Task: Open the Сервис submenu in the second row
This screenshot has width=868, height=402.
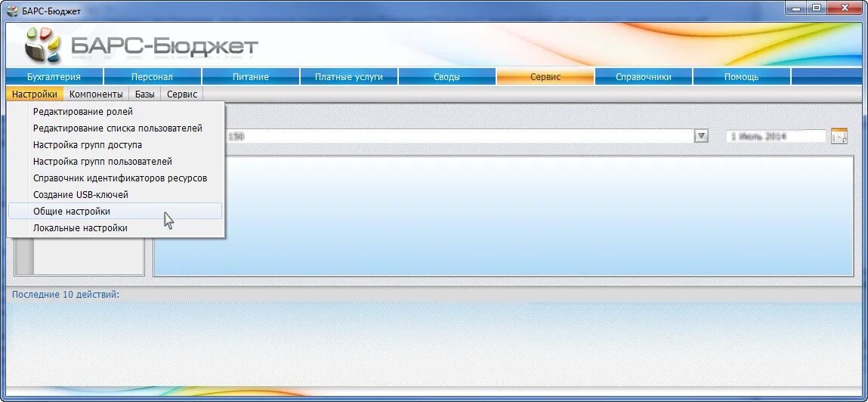Action: point(182,94)
